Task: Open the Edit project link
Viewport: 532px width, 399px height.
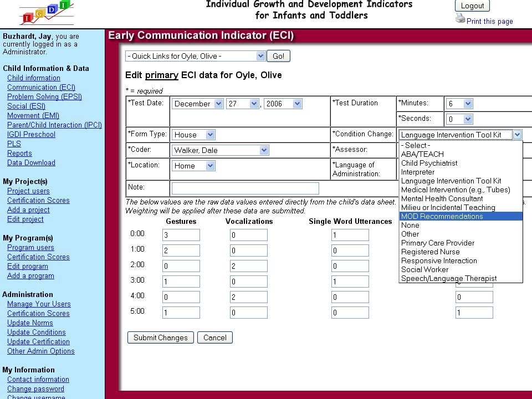Action: [25, 219]
